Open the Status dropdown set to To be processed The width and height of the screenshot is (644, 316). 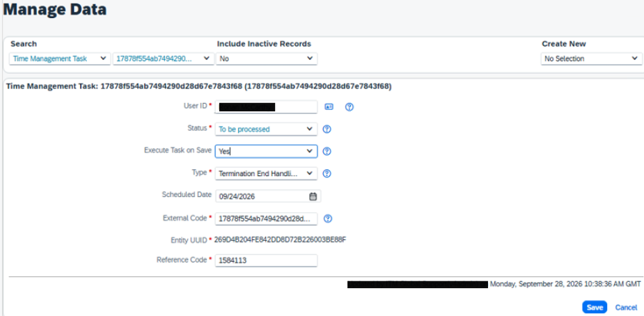click(x=266, y=129)
